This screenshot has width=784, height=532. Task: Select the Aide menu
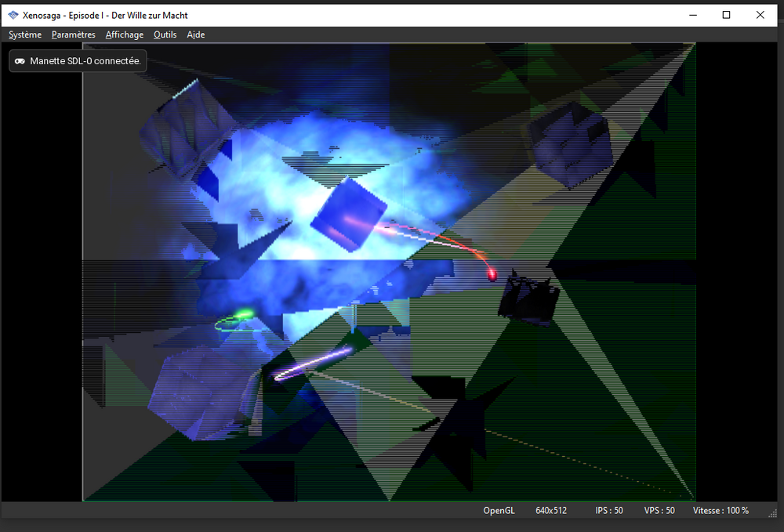pyautogui.click(x=196, y=34)
